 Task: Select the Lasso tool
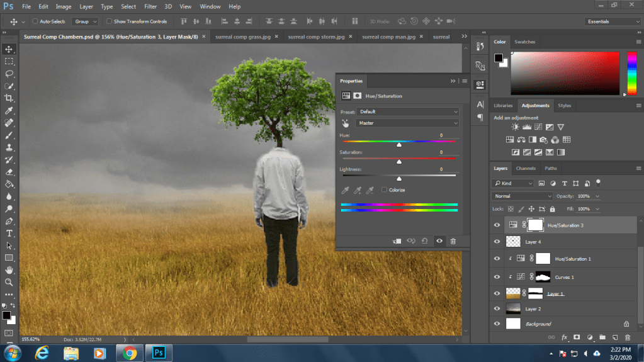click(9, 74)
